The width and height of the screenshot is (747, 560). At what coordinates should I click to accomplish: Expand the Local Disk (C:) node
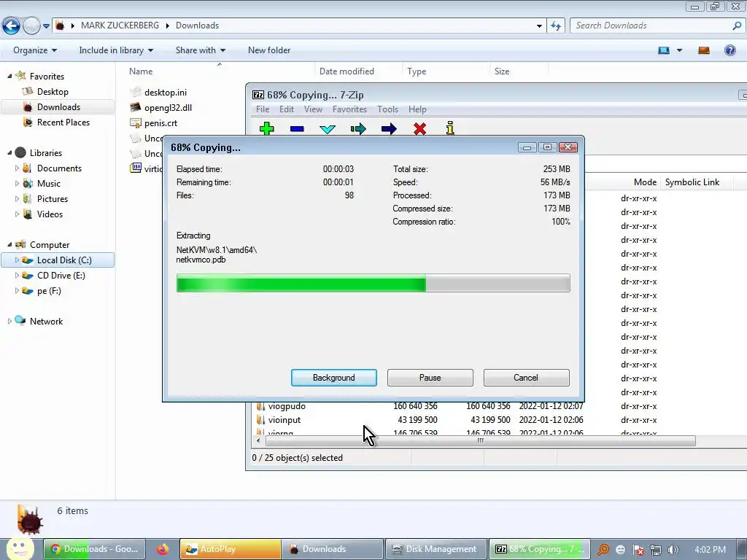[x=17, y=260]
